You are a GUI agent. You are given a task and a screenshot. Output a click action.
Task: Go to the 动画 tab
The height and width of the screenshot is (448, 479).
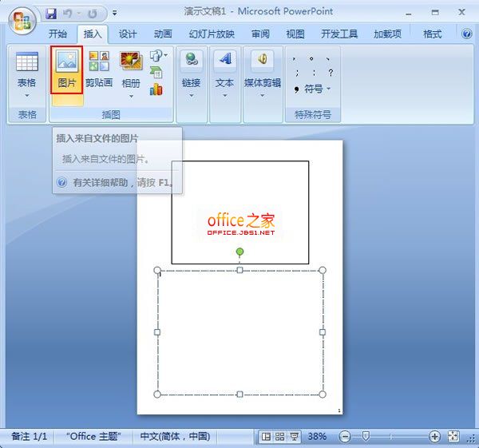[x=163, y=34]
